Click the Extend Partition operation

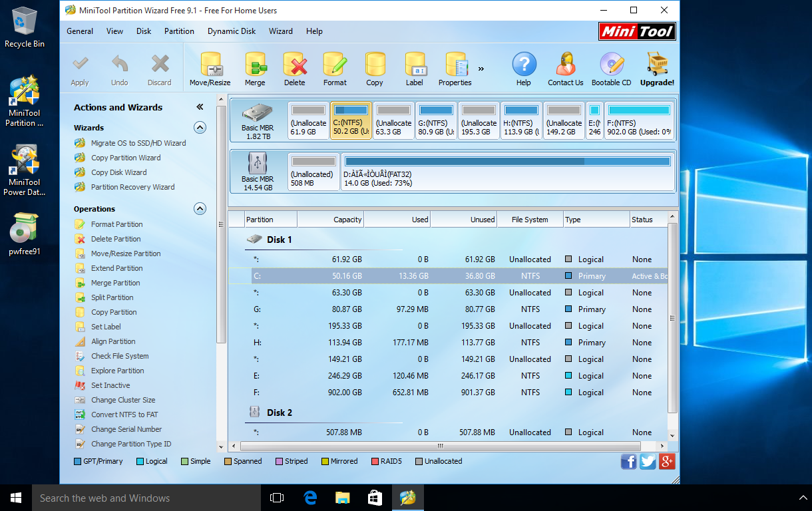click(116, 268)
